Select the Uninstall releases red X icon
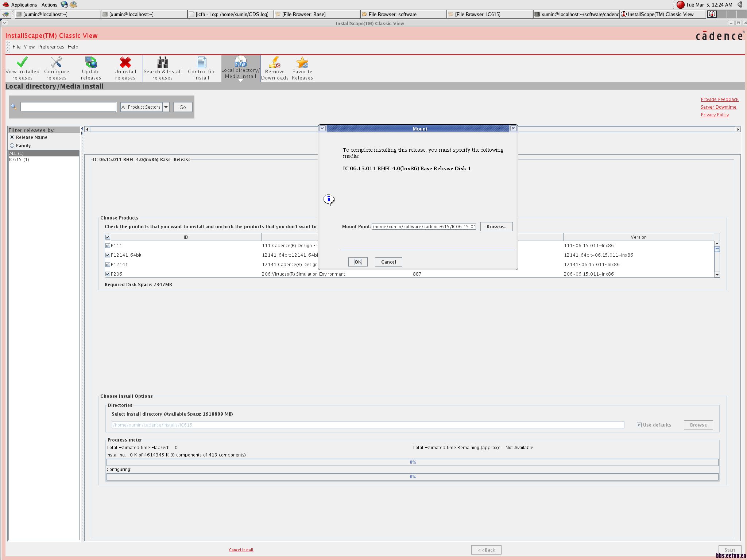Image resolution: width=747 pixels, height=560 pixels. point(125,62)
